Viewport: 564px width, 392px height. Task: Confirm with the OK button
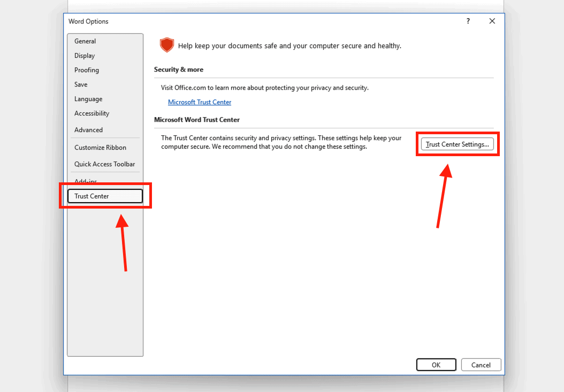tap(436, 365)
